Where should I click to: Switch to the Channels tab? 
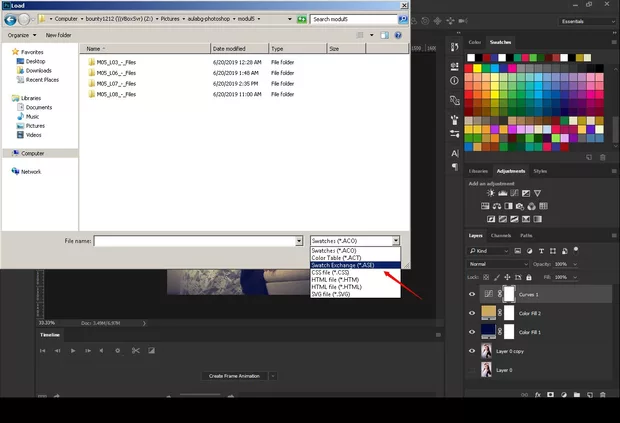tap(501, 235)
